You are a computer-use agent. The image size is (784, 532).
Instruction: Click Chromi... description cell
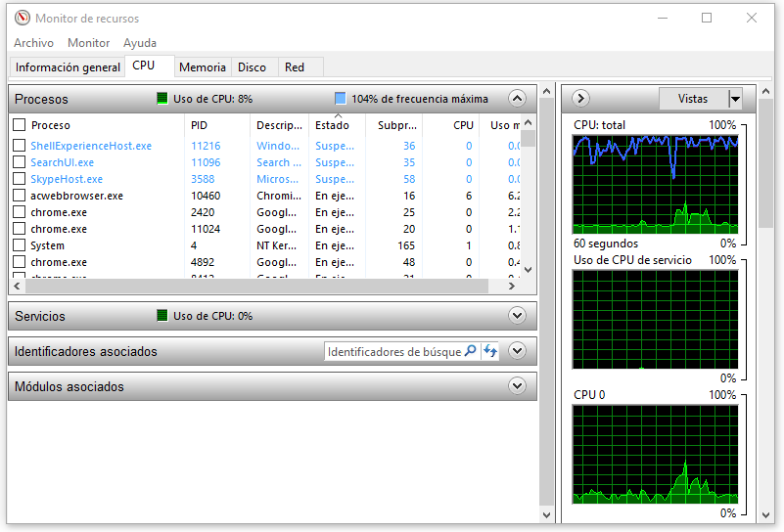point(279,196)
